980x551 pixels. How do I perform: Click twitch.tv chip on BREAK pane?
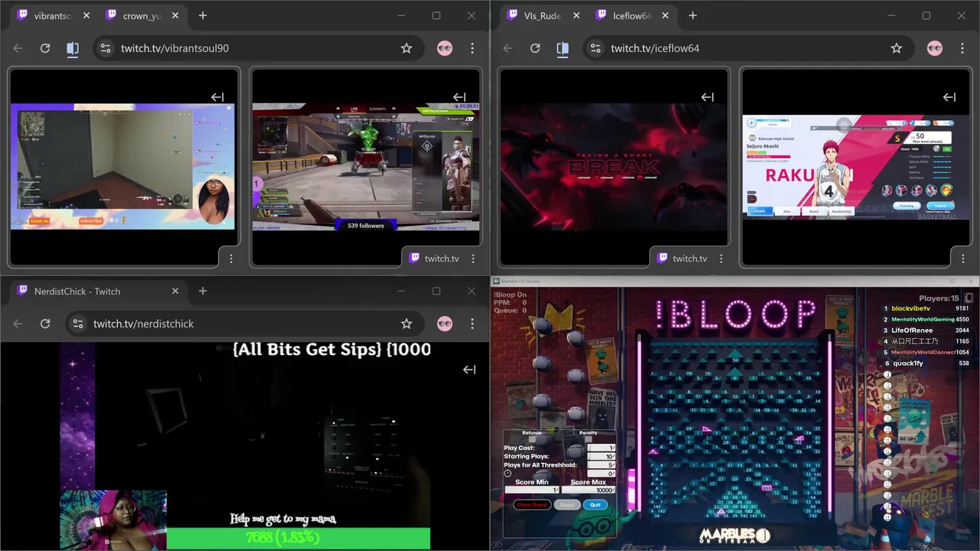[682, 259]
